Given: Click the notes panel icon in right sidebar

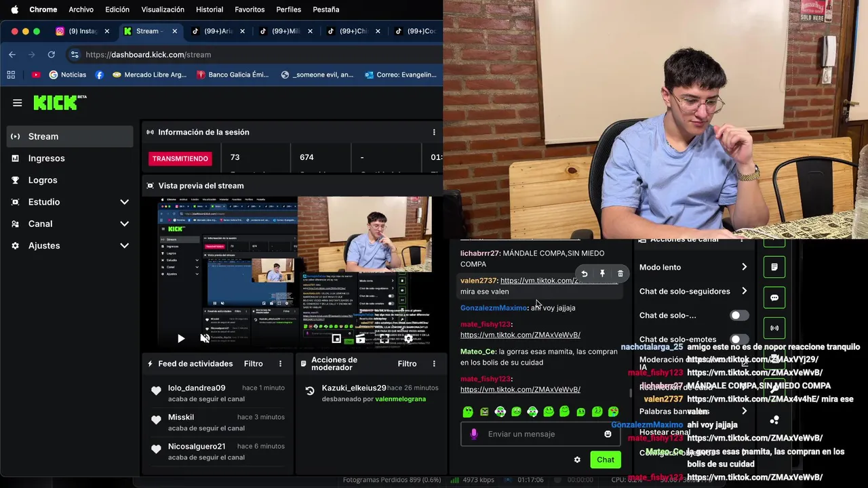Looking at the screenshot, I should coord(774,267).
